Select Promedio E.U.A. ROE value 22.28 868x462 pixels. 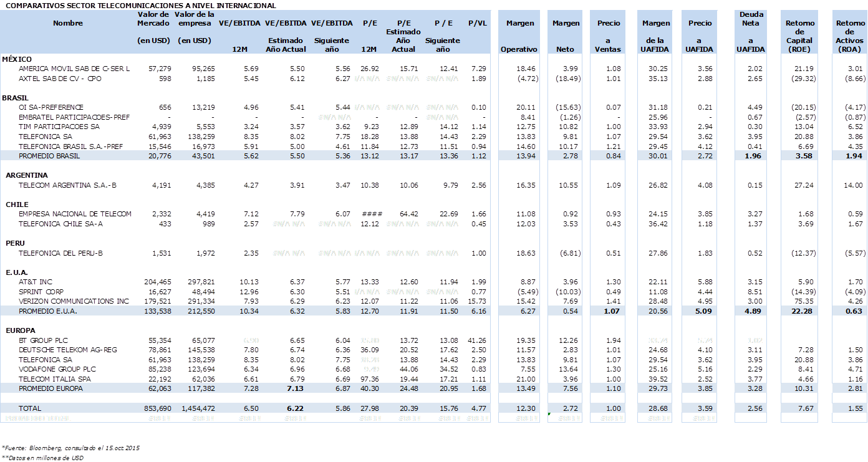pyautogui.click(x=804, y=311)
